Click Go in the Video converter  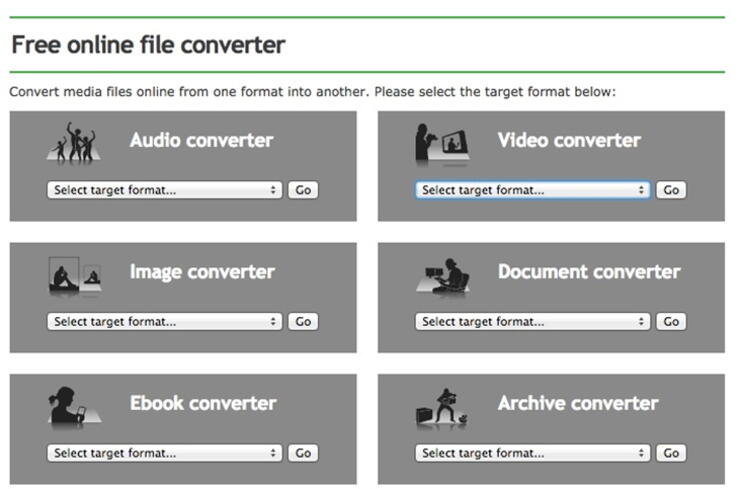click(671, 190)
